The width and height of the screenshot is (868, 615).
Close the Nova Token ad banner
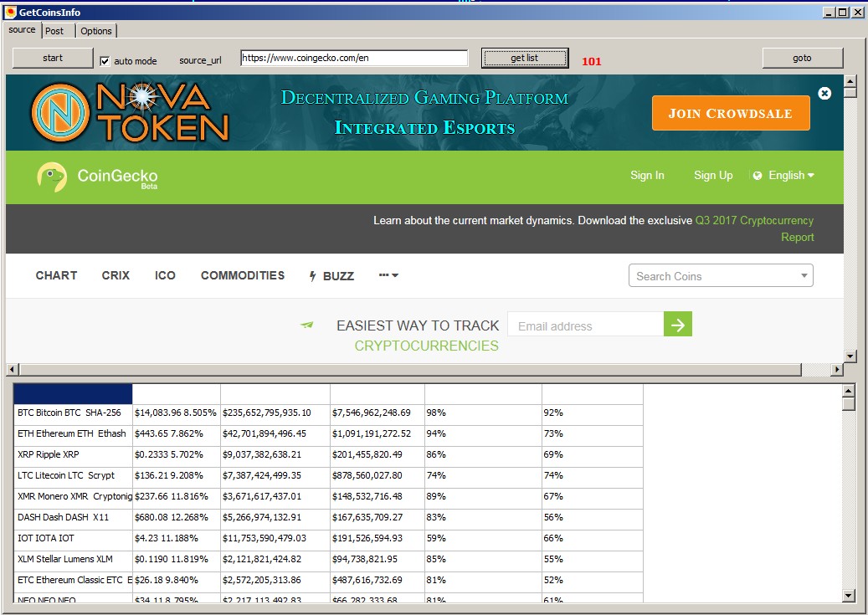[x=824, y=93]
